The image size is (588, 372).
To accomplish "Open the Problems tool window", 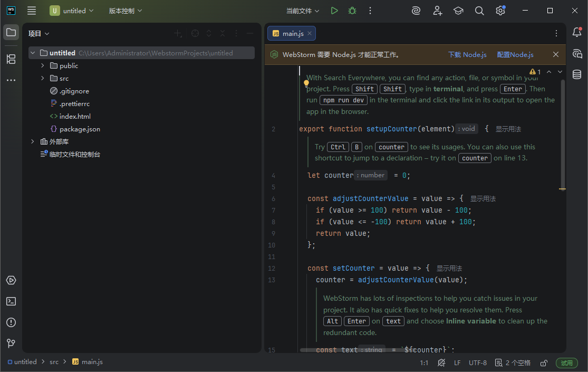I will [11, 322].
